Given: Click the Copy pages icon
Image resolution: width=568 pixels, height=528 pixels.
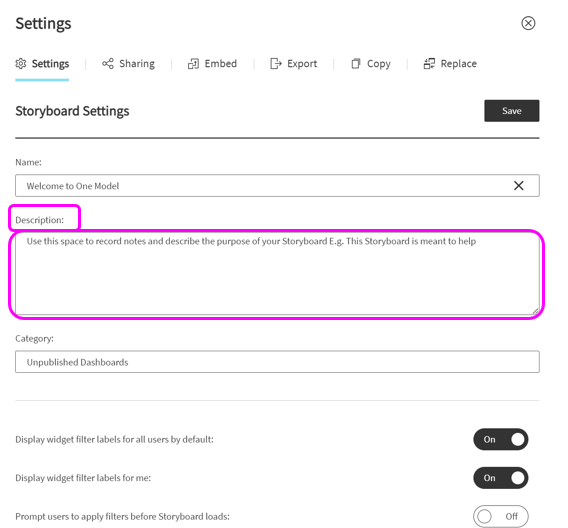Looking at the screenshot, I should pos(356,64).
